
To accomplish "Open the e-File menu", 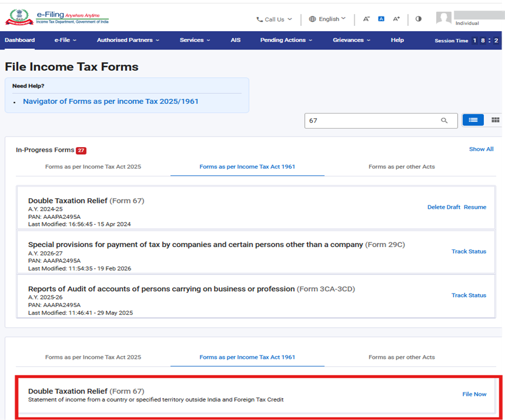I will pos(65,40).
